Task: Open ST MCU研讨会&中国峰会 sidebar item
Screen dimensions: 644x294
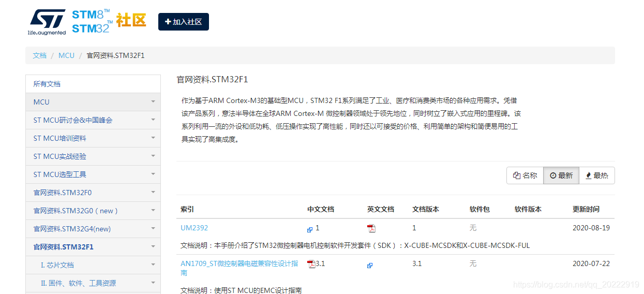Action: [x=93, y=120]
